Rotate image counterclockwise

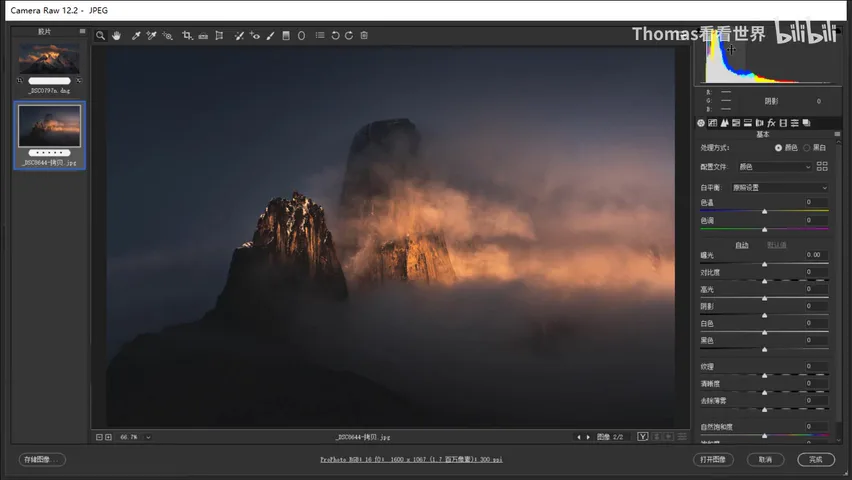[335, 35]
